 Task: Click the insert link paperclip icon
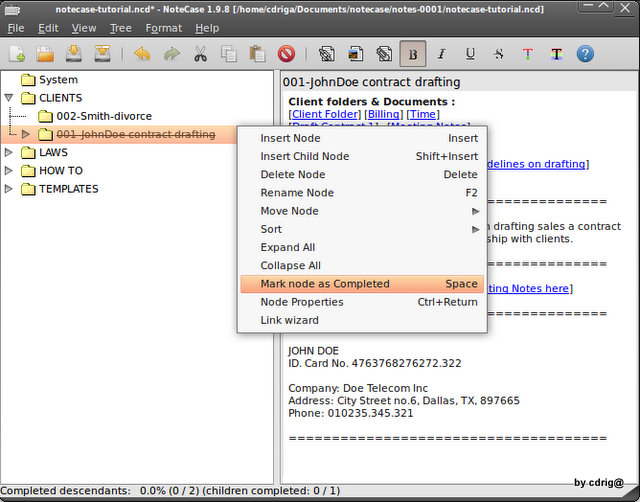327,54
